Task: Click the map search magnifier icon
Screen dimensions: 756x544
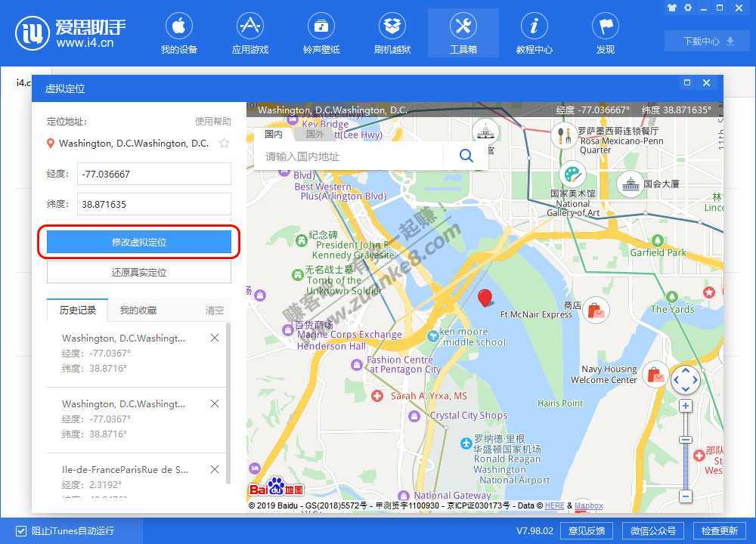Action: click(x=466, y=156)
